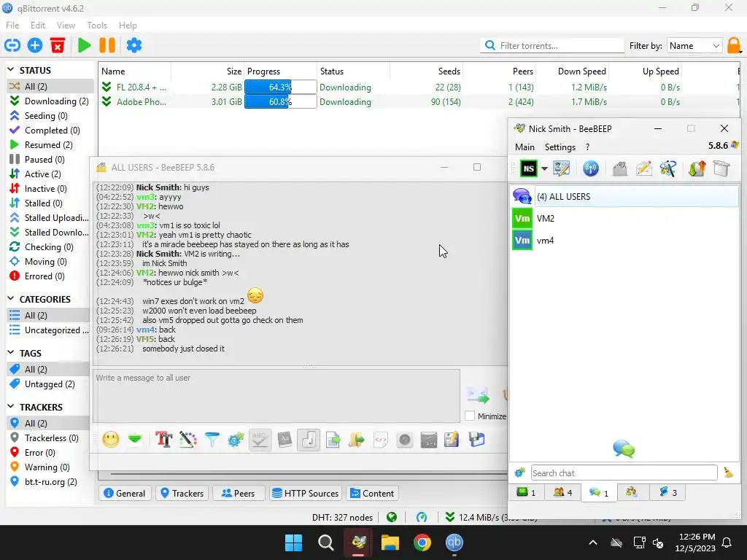Click progress bar of Adobe Pho... torrent

click(281, 101)
